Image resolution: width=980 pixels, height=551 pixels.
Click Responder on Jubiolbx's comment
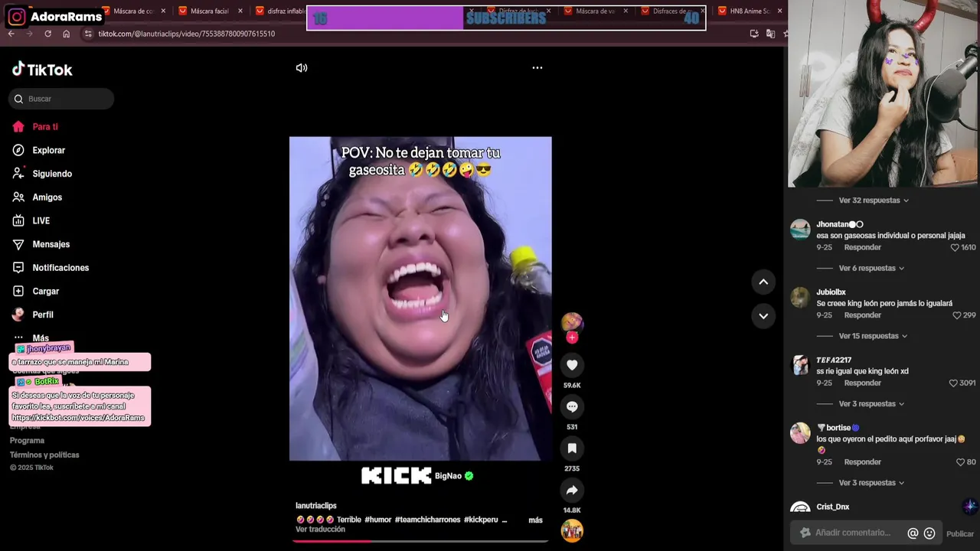tap(863, 315)
